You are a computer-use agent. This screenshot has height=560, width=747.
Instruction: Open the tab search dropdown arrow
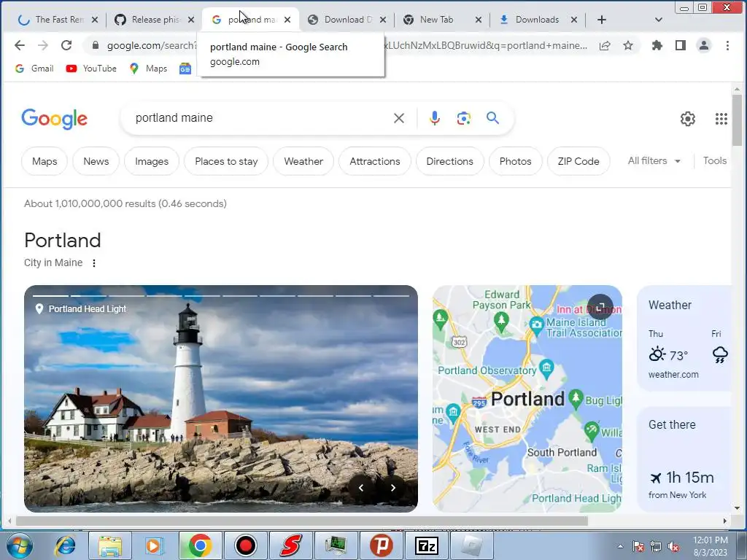tap(659, 20)
